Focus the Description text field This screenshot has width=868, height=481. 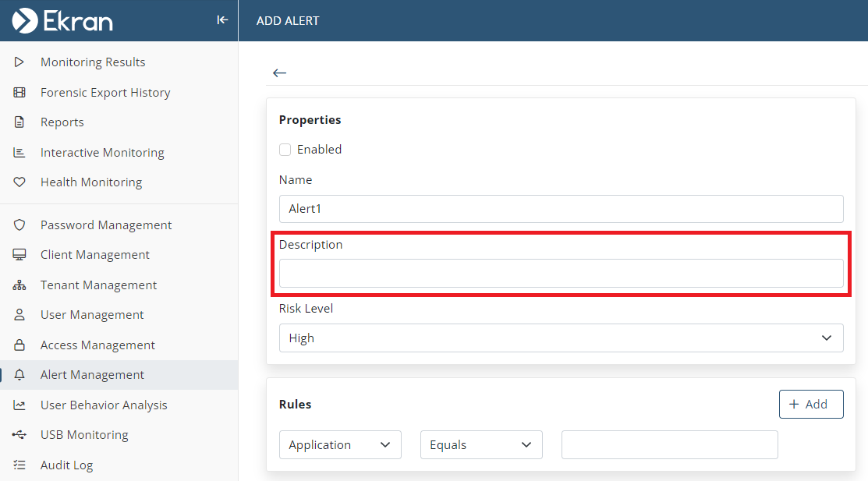tap(561, 274)
